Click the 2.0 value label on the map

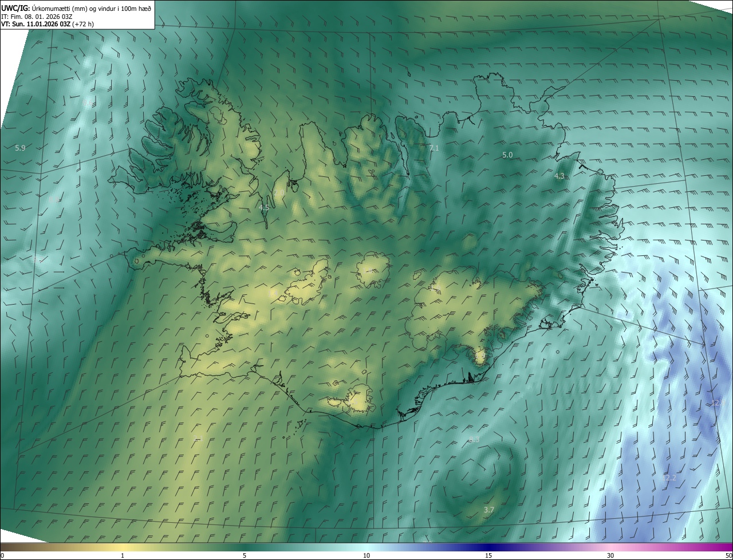coord(278,194)
